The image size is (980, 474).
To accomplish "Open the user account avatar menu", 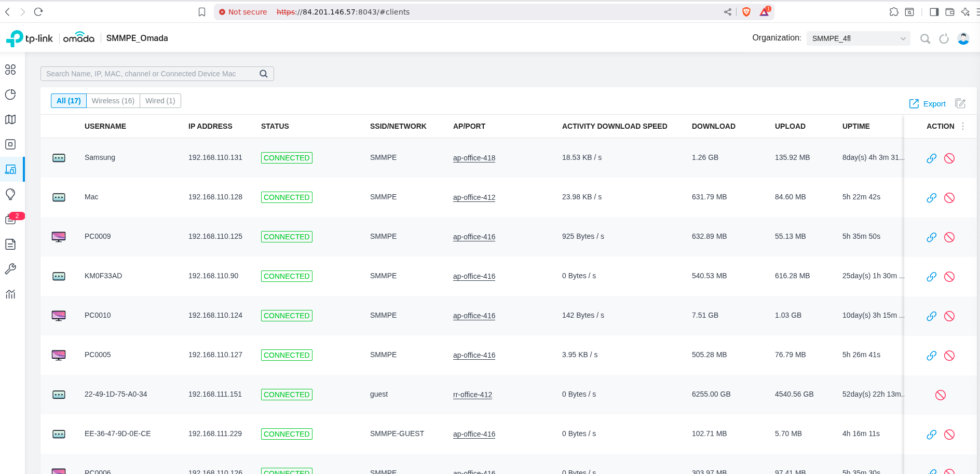I will (x=963, y=38).
